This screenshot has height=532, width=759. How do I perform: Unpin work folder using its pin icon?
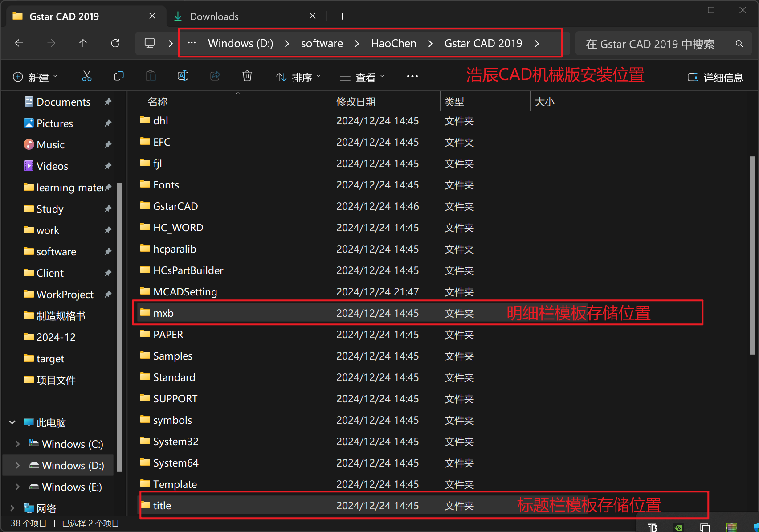pos(108,230)
